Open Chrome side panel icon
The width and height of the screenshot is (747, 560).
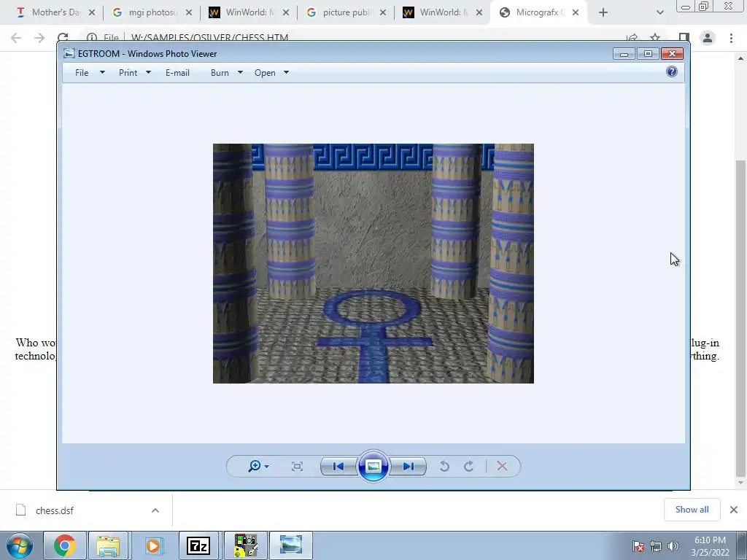click(x=684, y=38)
